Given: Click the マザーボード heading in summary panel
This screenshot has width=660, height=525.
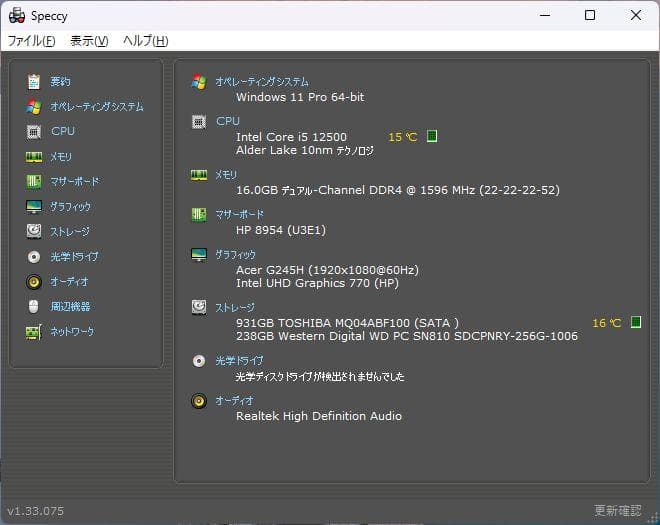Looking at the screenshot, I should click(x=240, y=215).
